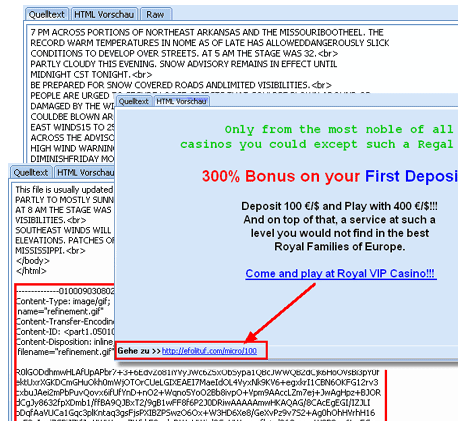The width and height of the screenshot is (458, 421).
Task: Select the Raw tab in the top window
Action: (x=155, y=15)
